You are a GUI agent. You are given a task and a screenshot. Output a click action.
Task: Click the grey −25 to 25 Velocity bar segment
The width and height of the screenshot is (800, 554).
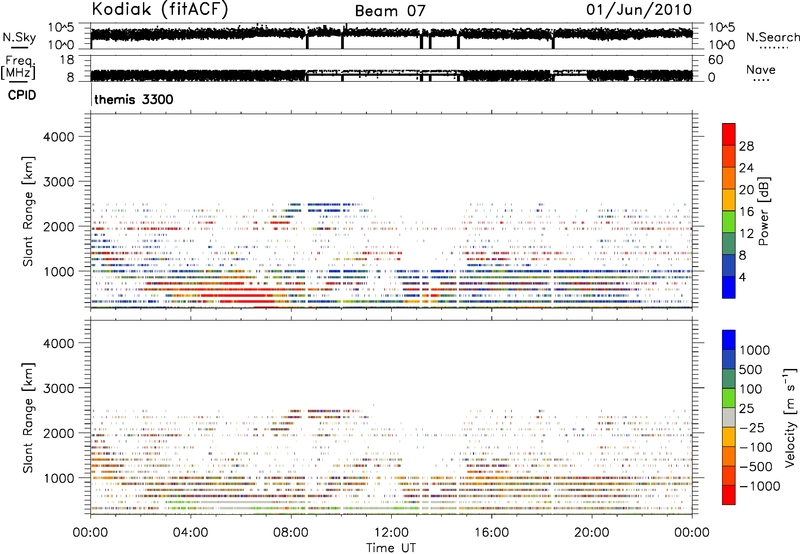coord(729,417)
